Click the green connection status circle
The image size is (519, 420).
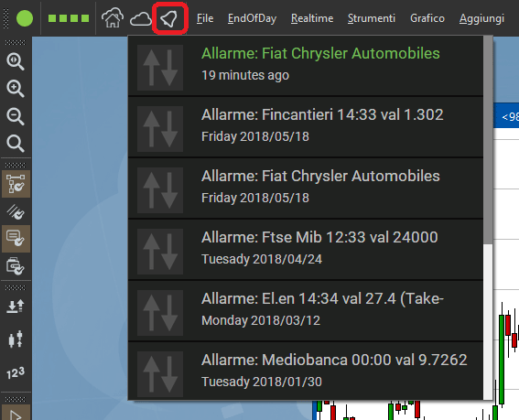click(x=25, y=18)
